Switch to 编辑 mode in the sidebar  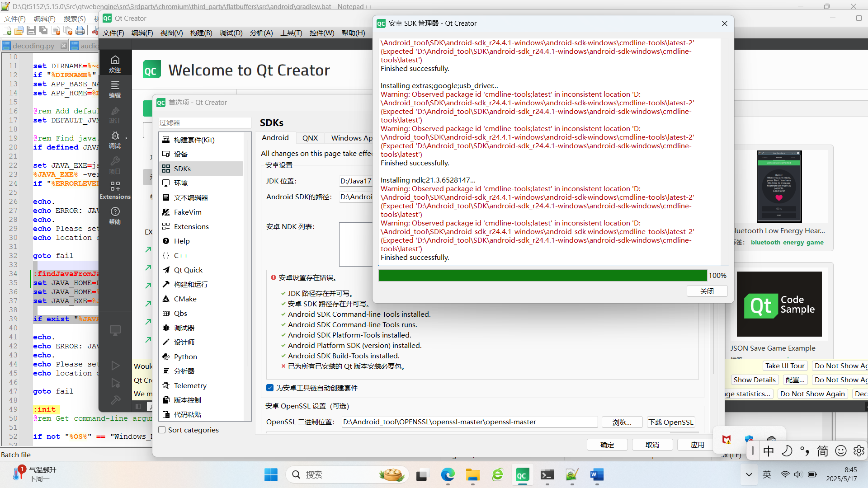tap(115, 89)
